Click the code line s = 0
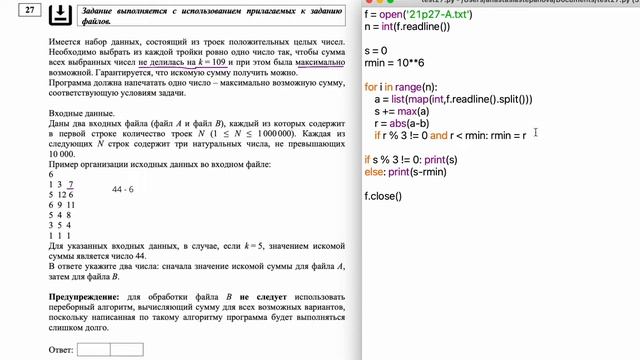Screen dimensions: 640x360 coord(376,51)
